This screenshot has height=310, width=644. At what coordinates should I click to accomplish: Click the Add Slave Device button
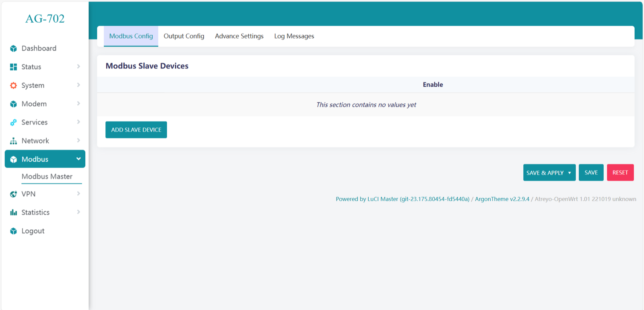pos(136,130)
